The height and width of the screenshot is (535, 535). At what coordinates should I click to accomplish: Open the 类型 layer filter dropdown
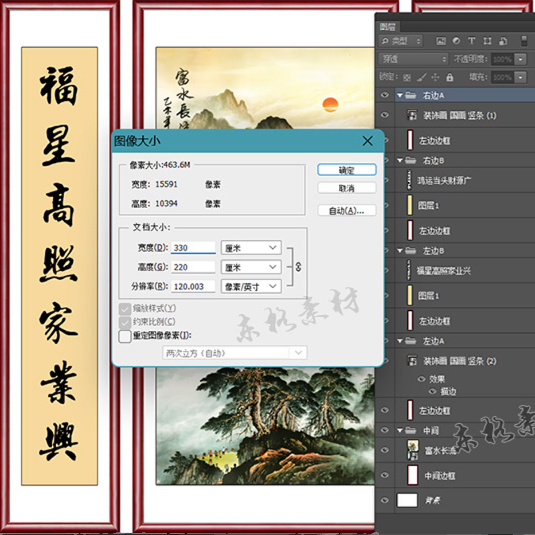point(401,41)
